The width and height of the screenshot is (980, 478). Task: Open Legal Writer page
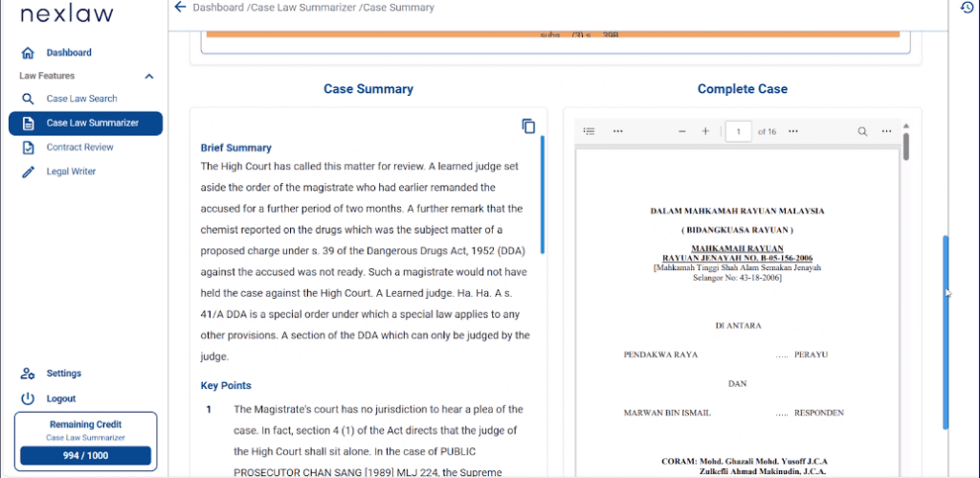[71, 171]
